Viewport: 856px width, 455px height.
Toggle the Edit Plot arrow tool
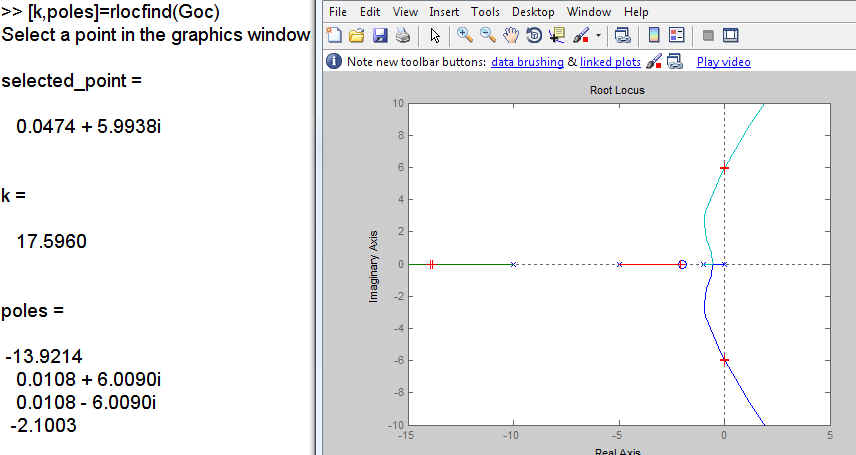coord(435,36)
